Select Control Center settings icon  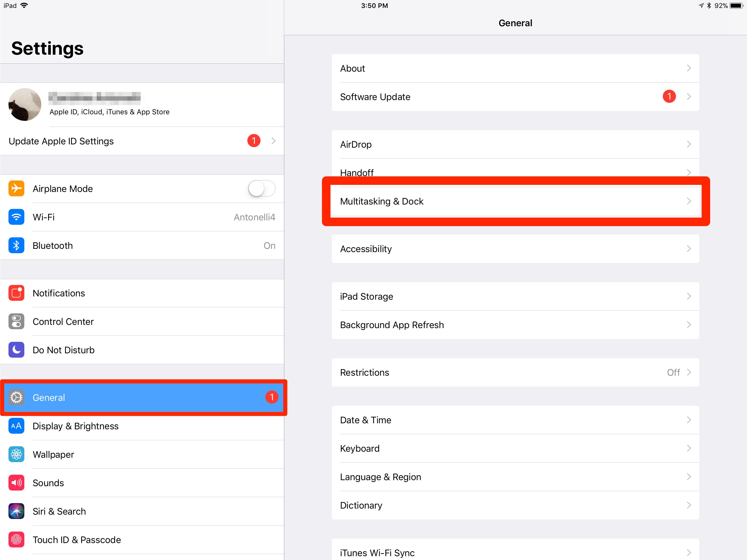tap(16, 321)
